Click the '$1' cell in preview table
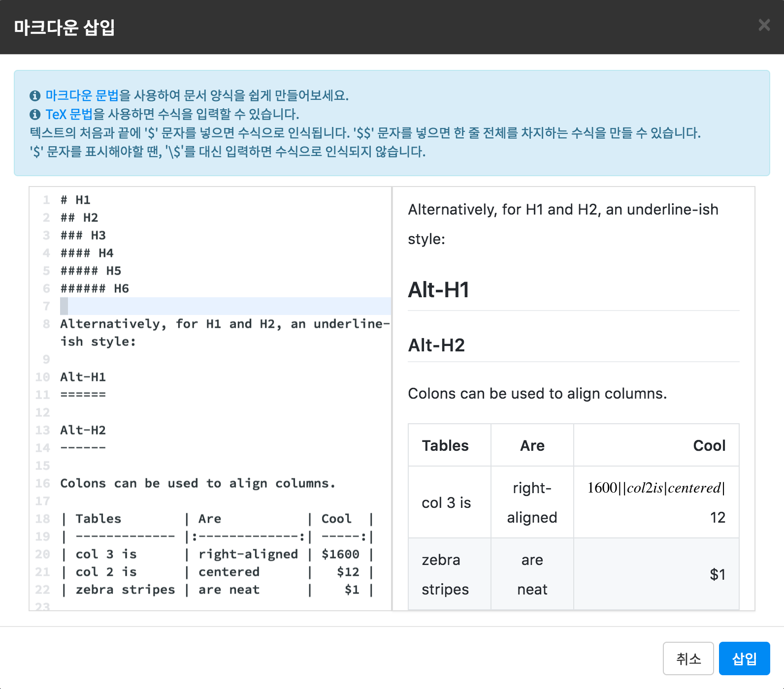The width and height of the screenshot is (784, 689). [x=717, y=574]
